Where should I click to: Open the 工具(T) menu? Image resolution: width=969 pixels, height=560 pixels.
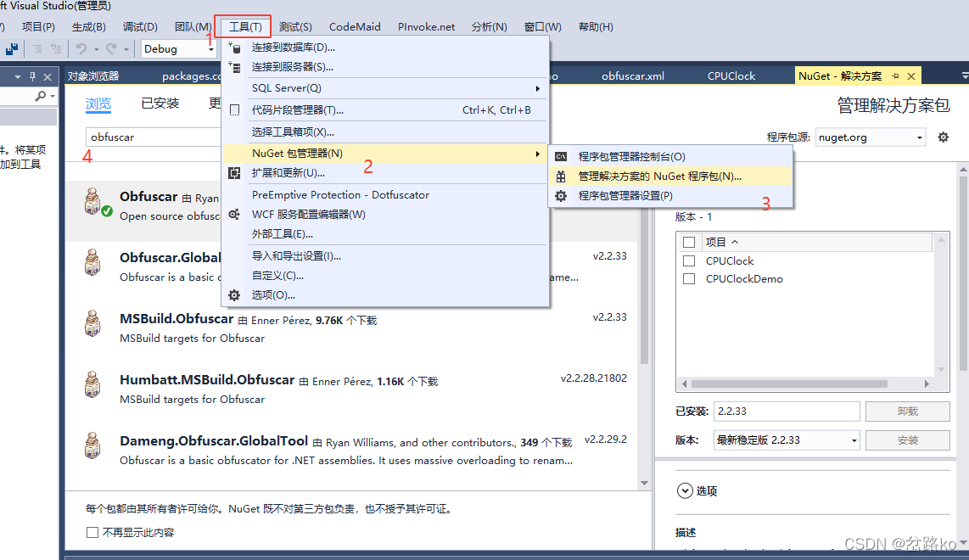245,27
